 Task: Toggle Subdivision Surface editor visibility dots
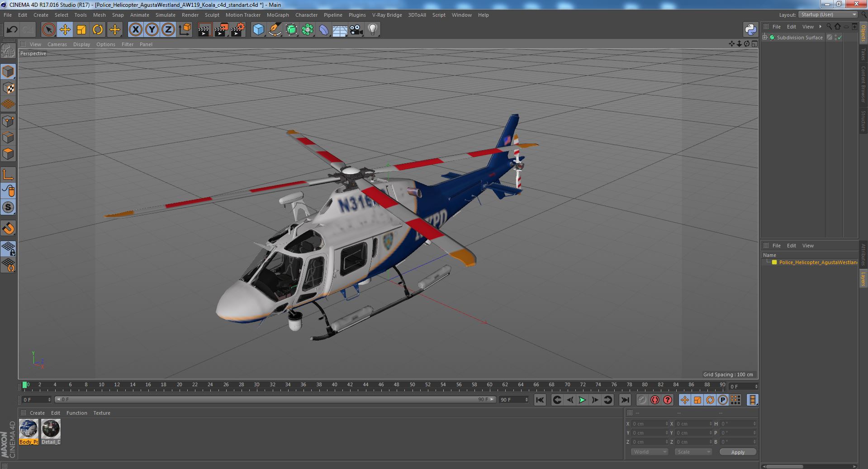835,38
